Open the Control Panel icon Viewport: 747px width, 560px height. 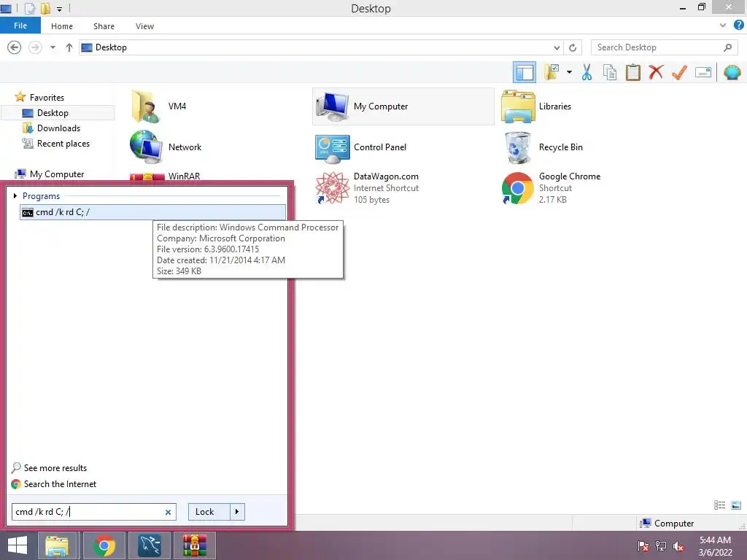(332, 147)
